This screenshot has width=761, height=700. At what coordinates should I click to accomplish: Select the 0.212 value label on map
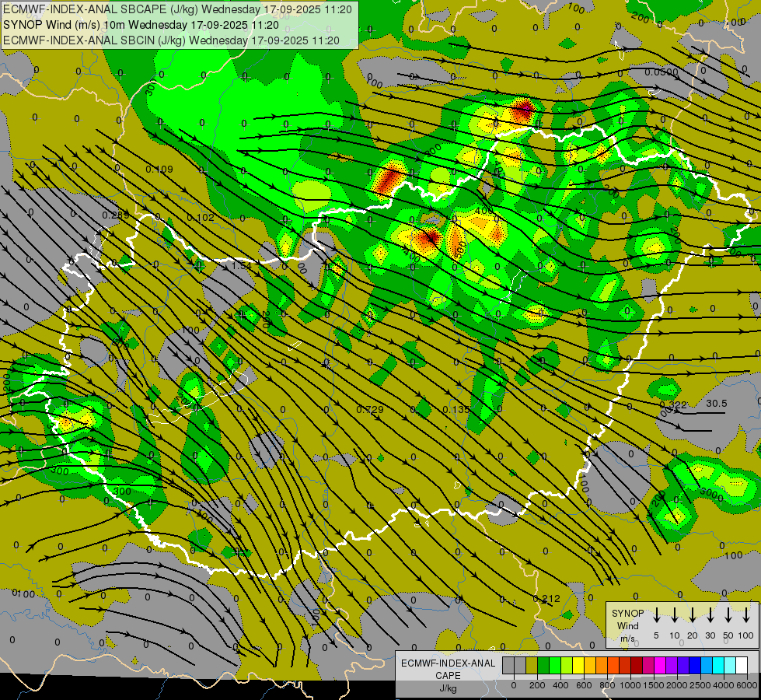[546, 598]
